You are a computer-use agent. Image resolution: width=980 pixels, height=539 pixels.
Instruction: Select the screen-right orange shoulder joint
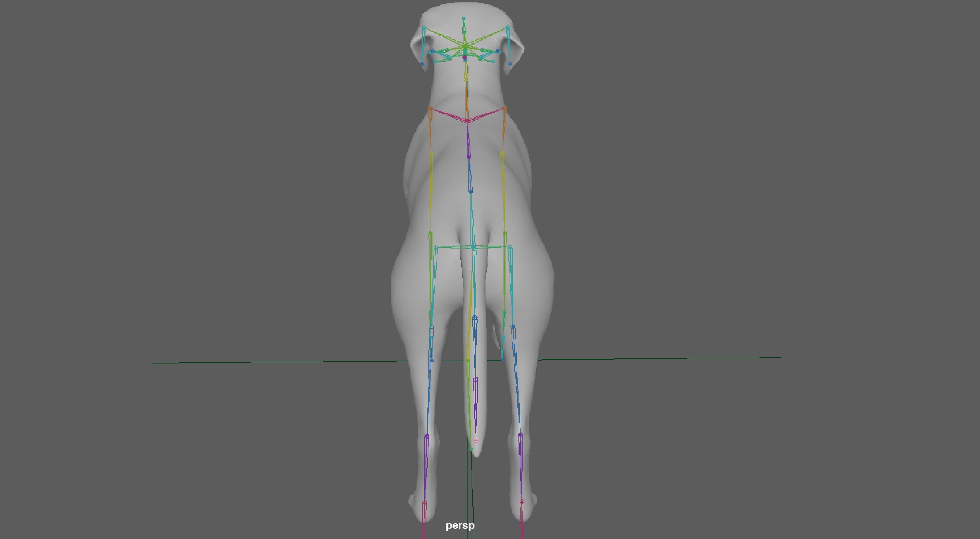pos(505,109)
